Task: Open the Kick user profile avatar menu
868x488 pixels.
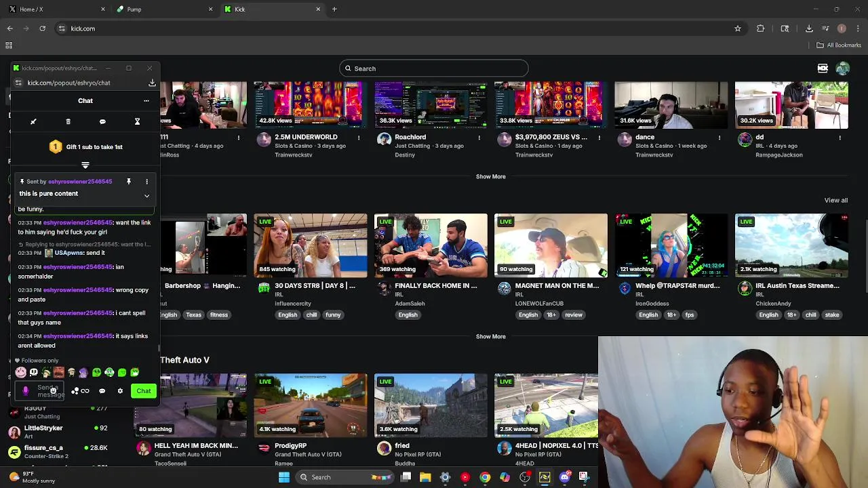Action: click(843, 68)
